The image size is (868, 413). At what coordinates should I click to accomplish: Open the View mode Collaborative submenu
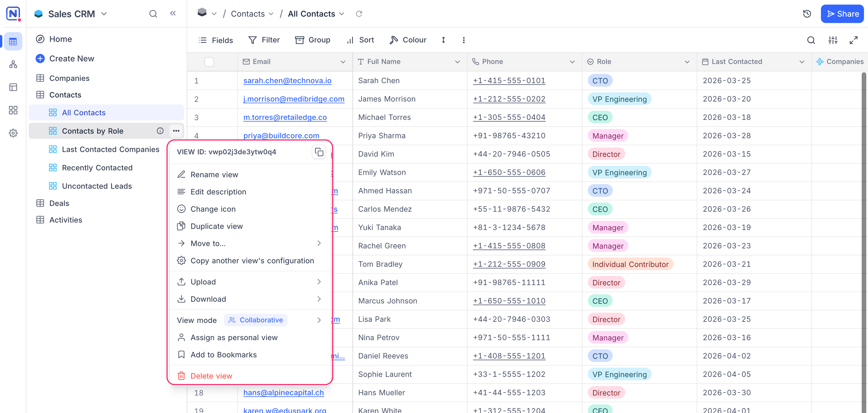click(250, 320)
